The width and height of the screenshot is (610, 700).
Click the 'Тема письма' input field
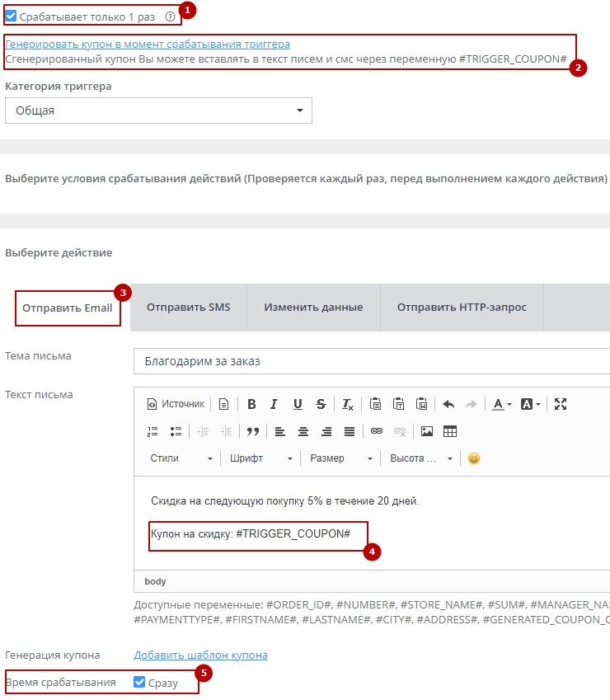tap(372, 361)
